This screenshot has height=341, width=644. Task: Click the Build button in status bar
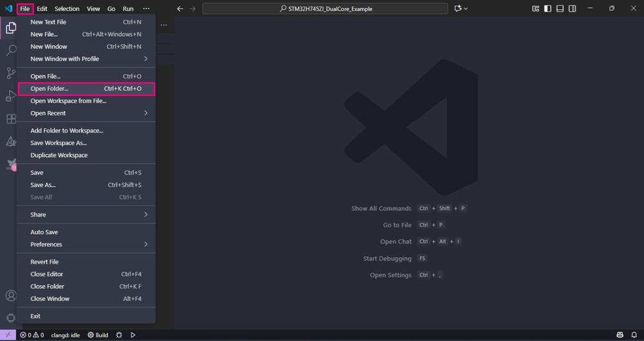(98, 335)
